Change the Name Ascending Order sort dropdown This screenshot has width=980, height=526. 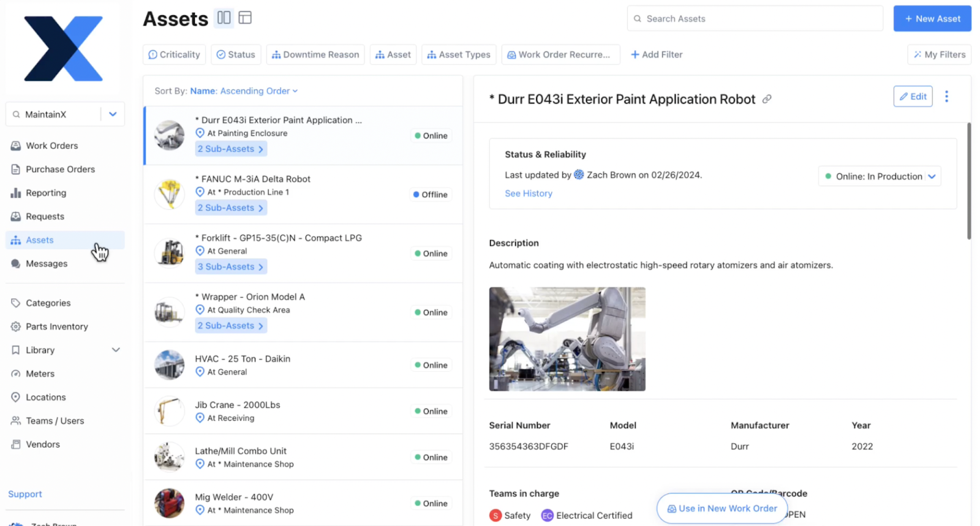[244, 91]
